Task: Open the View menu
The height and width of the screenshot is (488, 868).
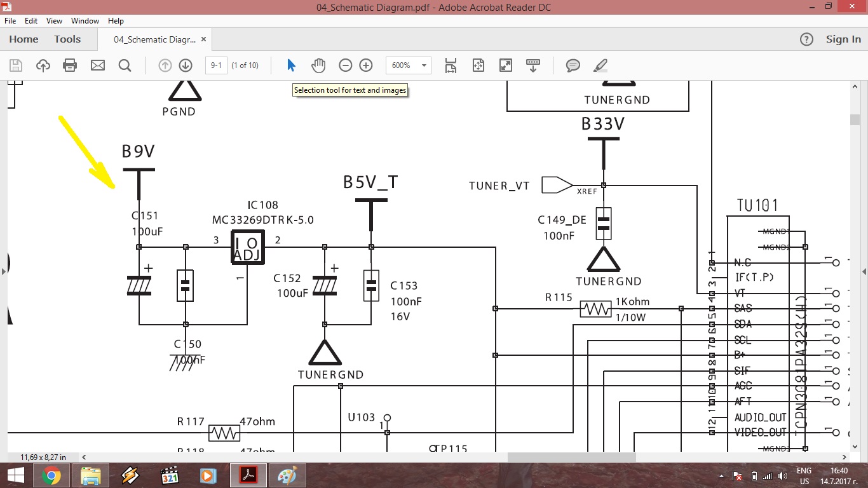Action: click(54, 21)
